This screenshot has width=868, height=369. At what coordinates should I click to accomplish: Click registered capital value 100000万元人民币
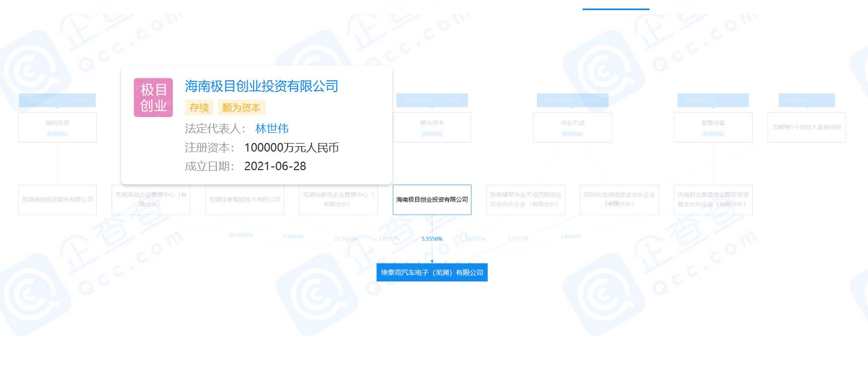[291, 147]
